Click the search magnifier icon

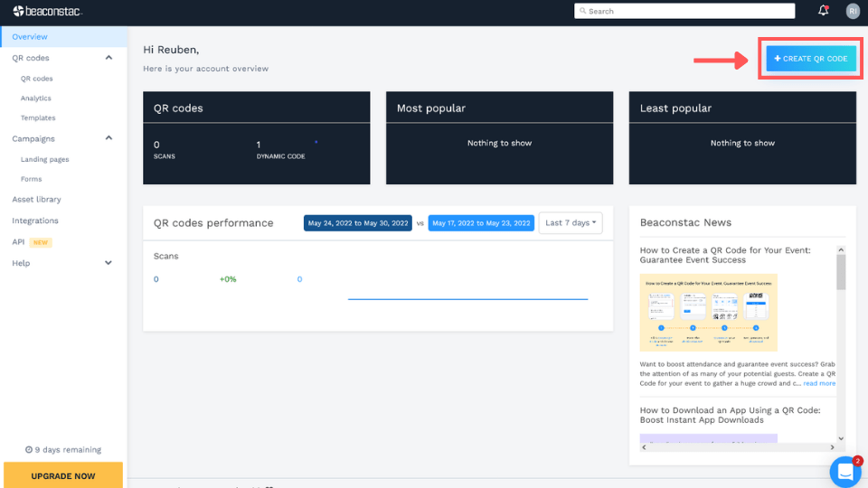pos(582,11)
